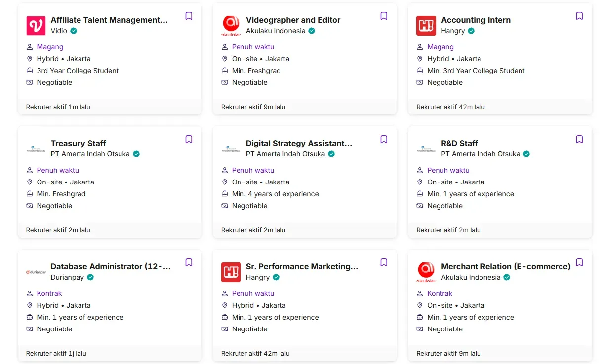The height and width of the screenshot is (364, 600).
Task: Open the Videographer and Editor job title
Action: click(x=293, y=20)
